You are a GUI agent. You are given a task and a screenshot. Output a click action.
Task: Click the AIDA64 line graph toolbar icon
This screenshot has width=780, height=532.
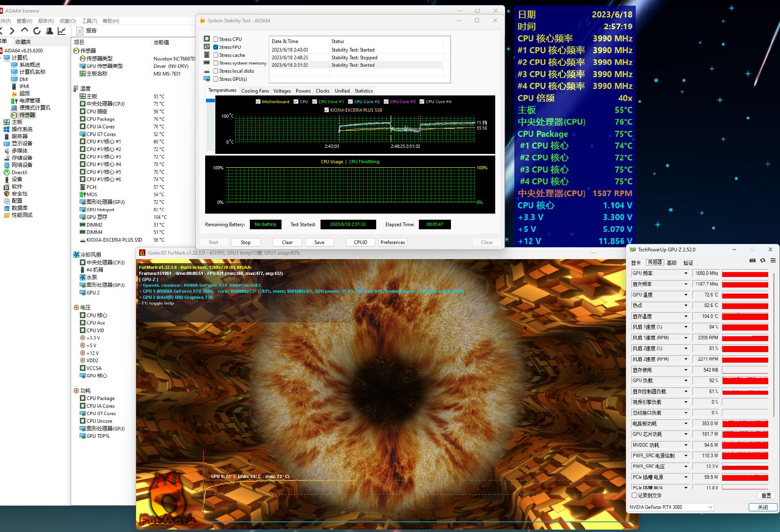point(61,31)
